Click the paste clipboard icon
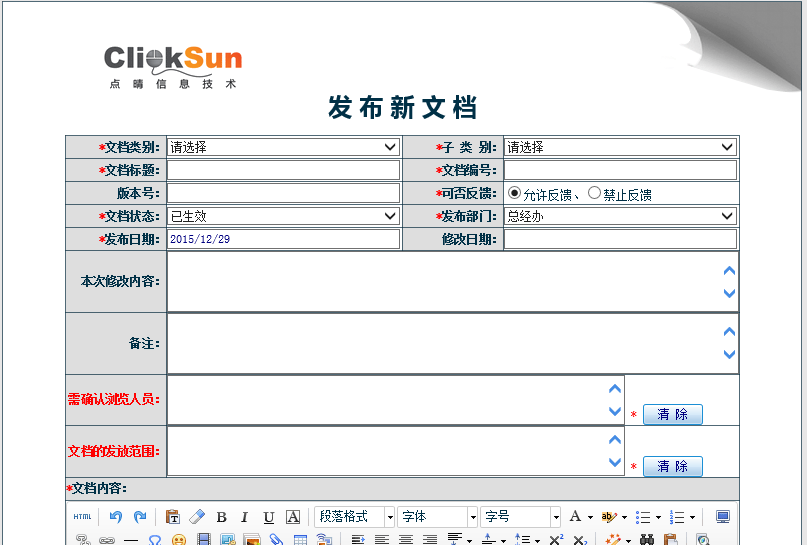Image resolution: width=807 pixels, height=545 pixels. 173,517
